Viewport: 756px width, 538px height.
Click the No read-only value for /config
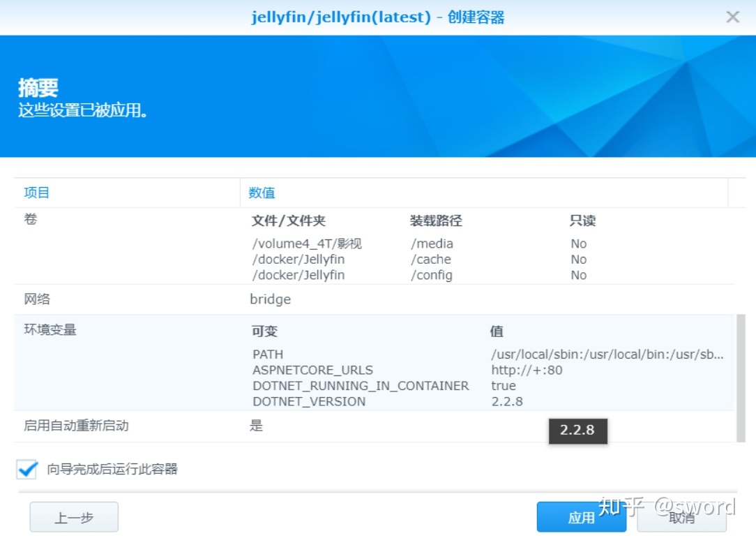click(579, 275)
